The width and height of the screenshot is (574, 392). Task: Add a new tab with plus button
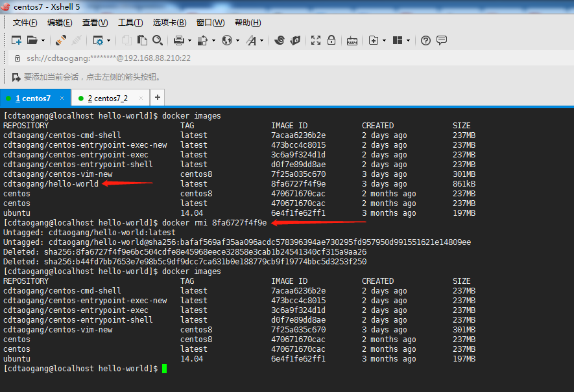click(158, 97)
